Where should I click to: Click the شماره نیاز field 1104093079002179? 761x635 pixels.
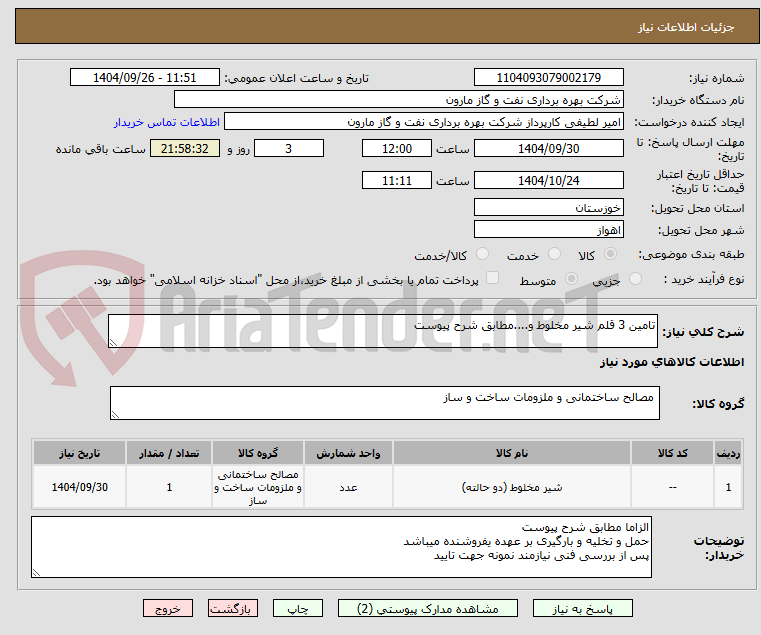[x=548, y=77]
